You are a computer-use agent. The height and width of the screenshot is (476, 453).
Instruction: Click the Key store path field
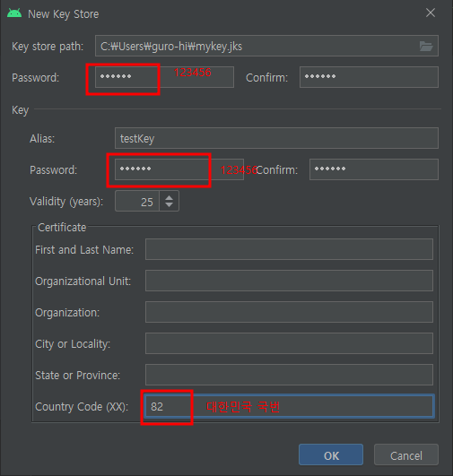pyautogui.click(x=266, y=46)
